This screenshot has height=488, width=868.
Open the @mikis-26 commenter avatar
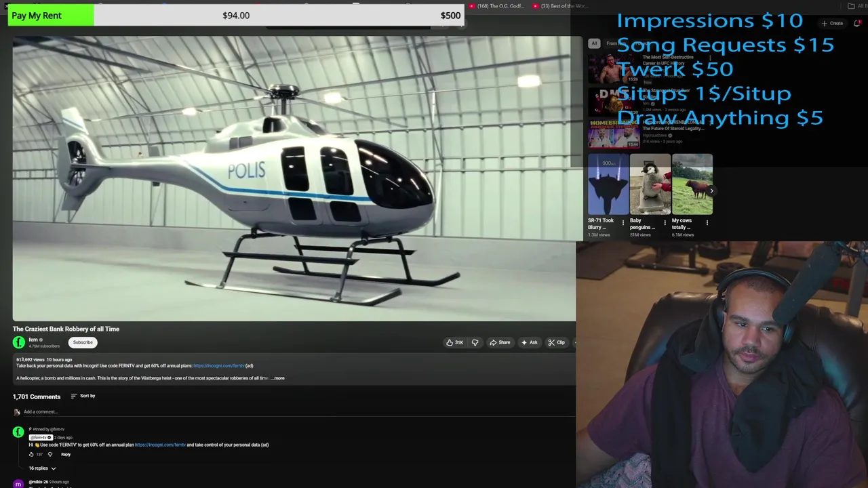[18, 483]
